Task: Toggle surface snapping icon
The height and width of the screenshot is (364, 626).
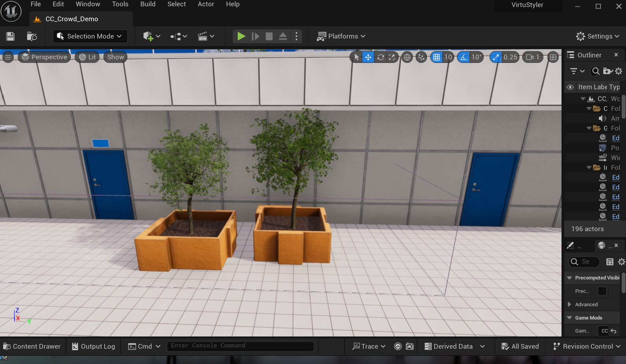Action: coord(422,57)
